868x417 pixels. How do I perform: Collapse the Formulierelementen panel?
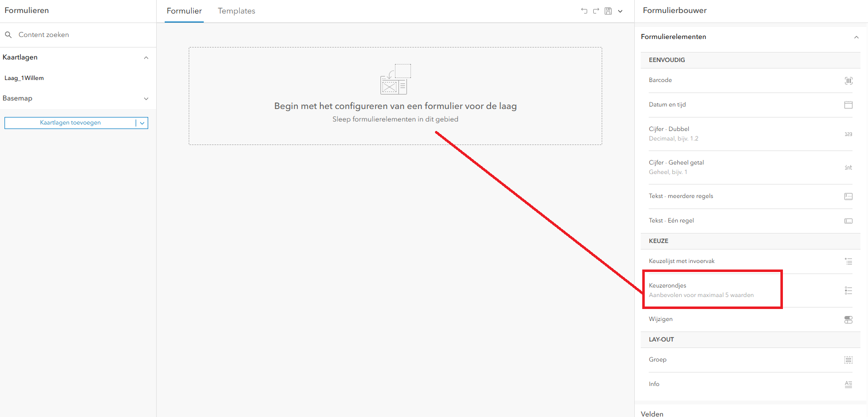(x=856, y=37)
